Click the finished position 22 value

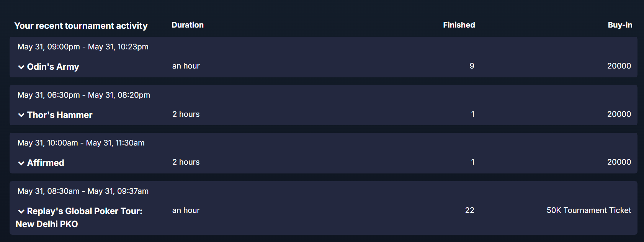point(470,210)
